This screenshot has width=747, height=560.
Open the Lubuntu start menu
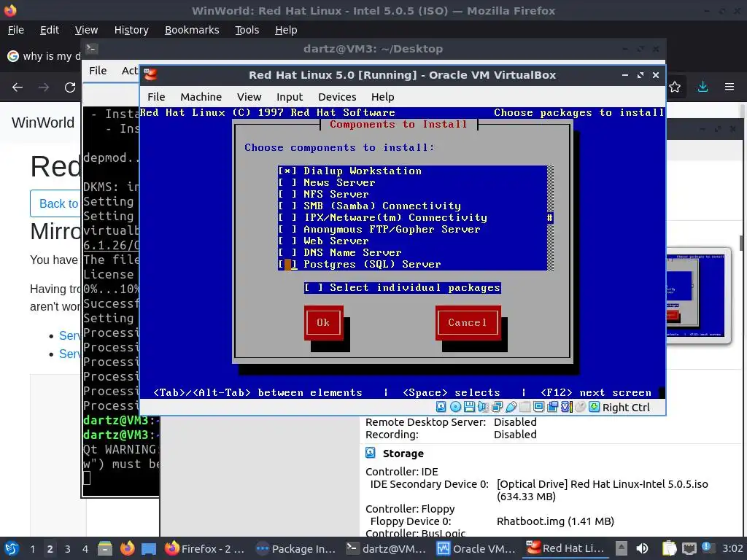pyautogui.click(x=12, y=548)
